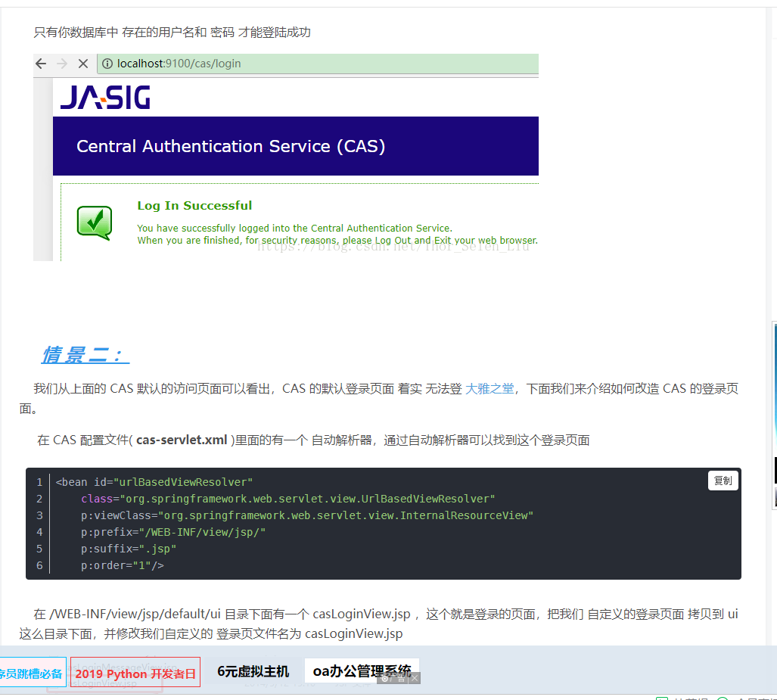This screenshot has height=700, width=777.
Task: Click the 复制 copy button on code block
Action: [723, 481]
